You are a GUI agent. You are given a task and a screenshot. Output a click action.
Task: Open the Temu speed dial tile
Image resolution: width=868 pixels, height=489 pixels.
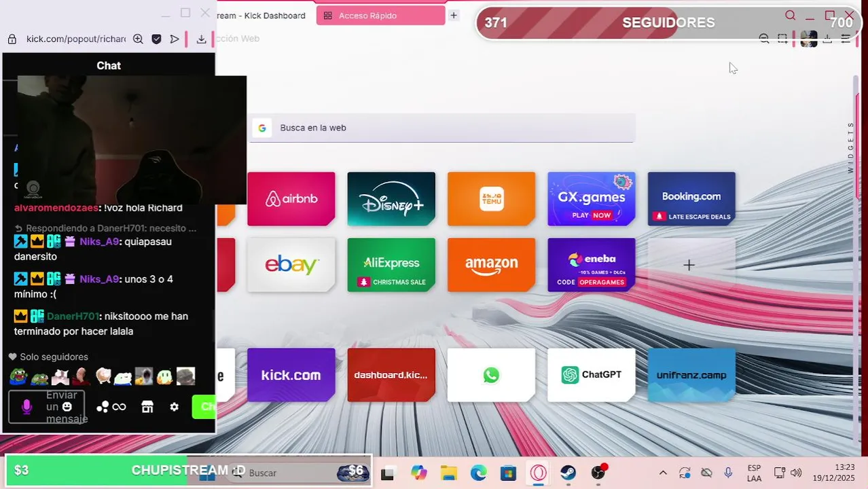(x=491, y=198)
